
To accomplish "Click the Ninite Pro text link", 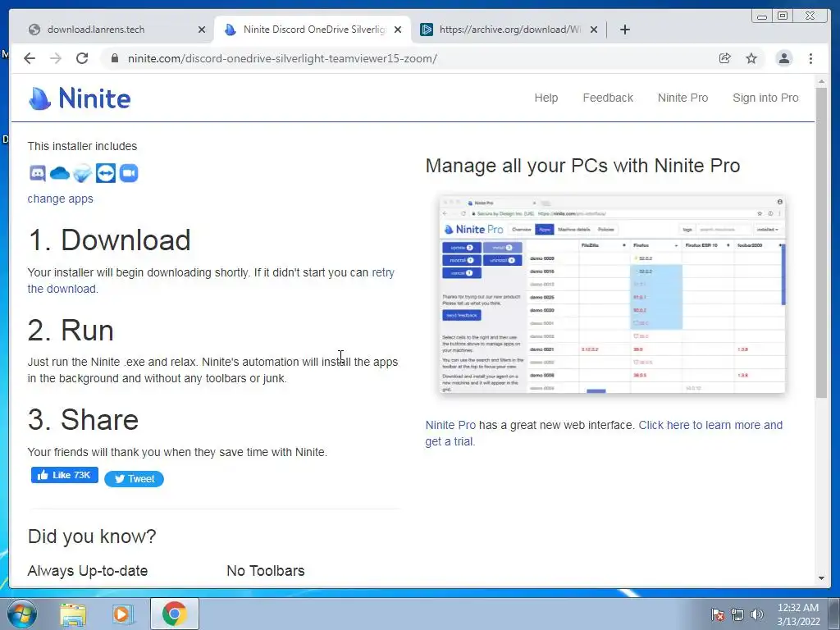I will (x=450, y=426).
